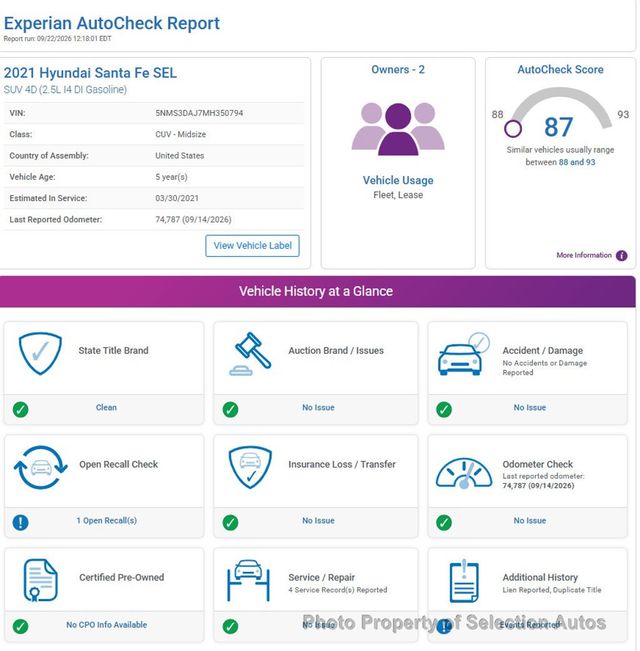Click the Owners purple people icon

pyautogui.click(x=398, y=129)
